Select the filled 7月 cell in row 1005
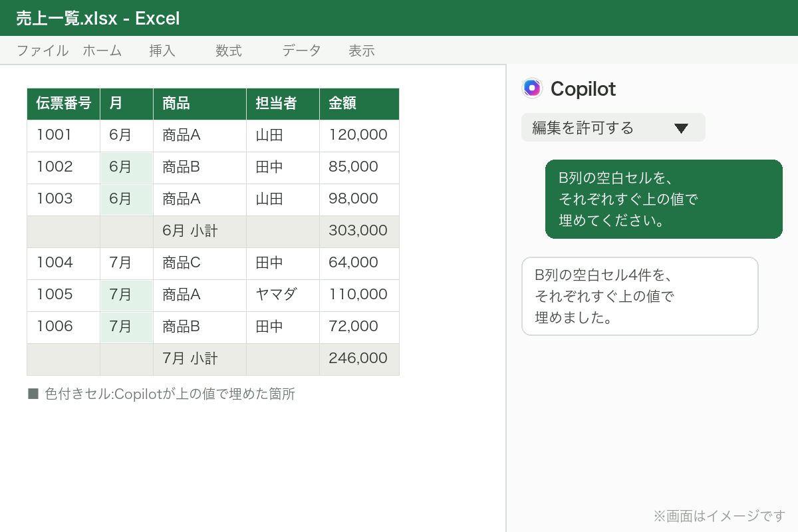The image size is (798, 532). point(127,295)
